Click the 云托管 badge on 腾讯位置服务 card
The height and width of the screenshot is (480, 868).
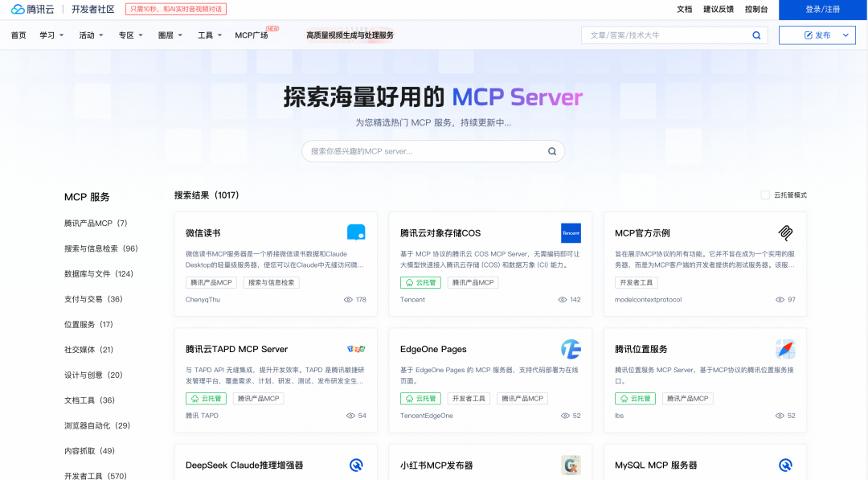(x=635, y=399)
